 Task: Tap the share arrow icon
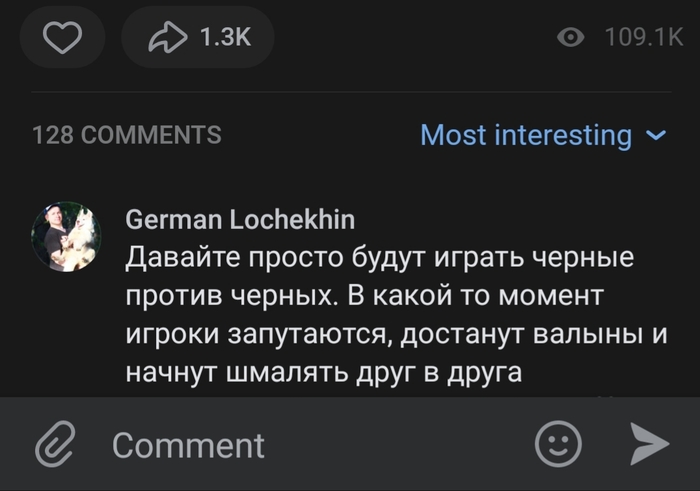click(x=167, y=38)
